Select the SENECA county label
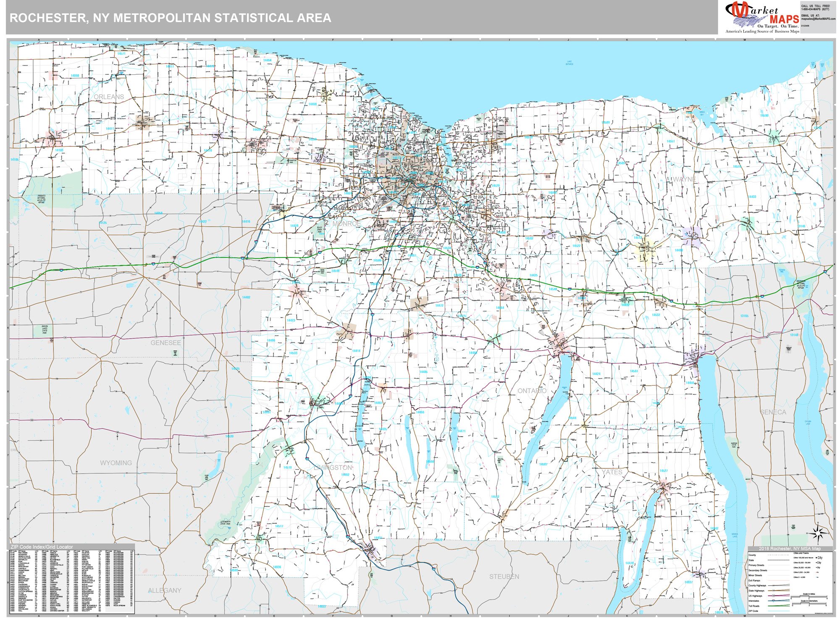 [773, 412]
